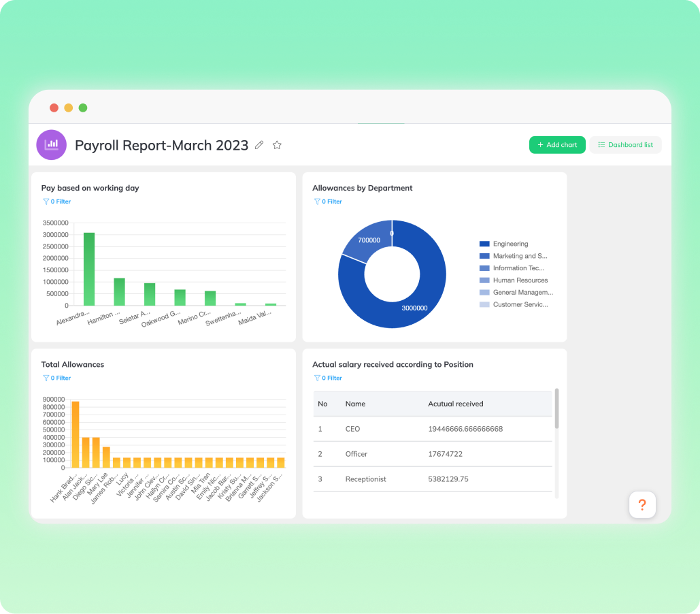This screenshot has height=614, width=700.
Task: Click filter icon in Total Allowances chart
Action: point(46,378)
